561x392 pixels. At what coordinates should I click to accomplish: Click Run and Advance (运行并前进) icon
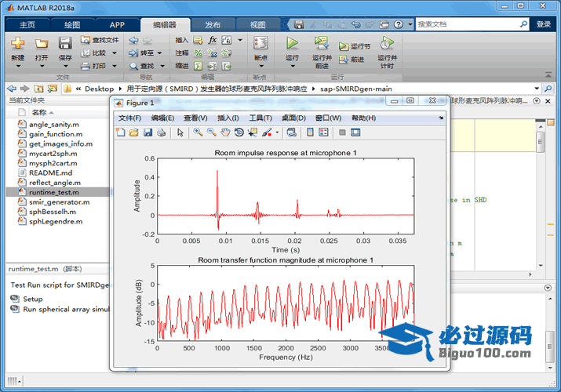click(322, 43)
